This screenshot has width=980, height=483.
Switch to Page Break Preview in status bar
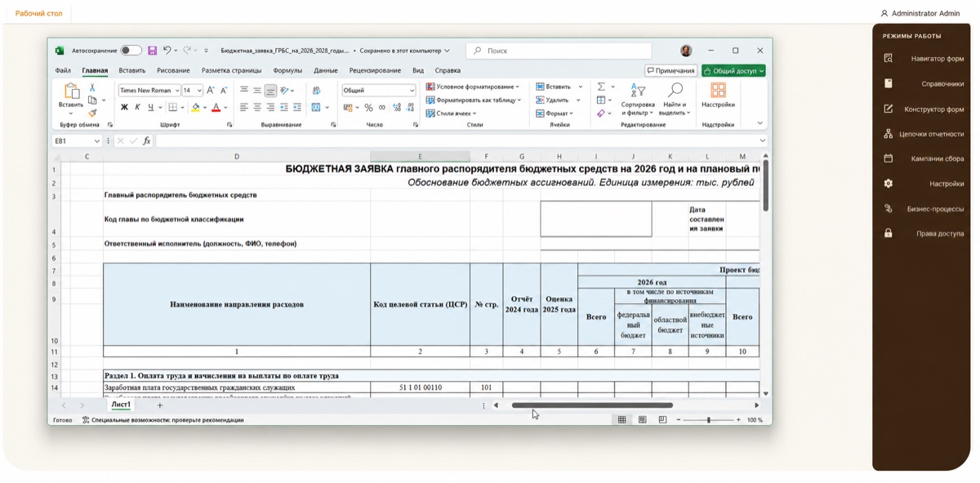point(662,420)
